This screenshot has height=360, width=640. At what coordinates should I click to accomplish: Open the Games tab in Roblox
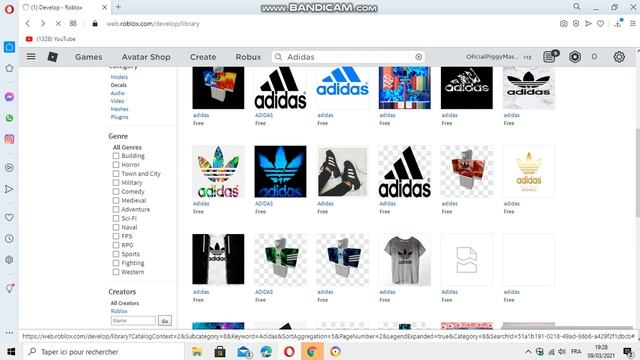click(x=89, y=57)
